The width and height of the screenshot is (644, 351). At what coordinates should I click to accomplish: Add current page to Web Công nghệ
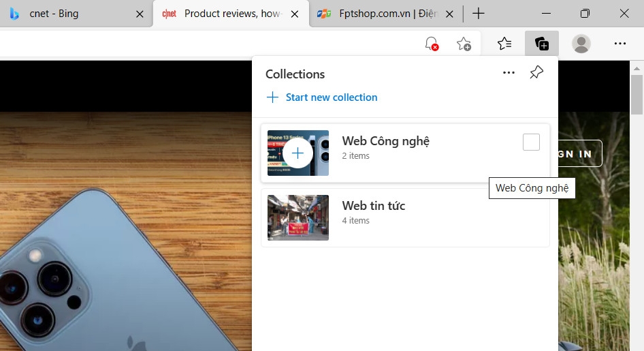click(x=297, y=153)
